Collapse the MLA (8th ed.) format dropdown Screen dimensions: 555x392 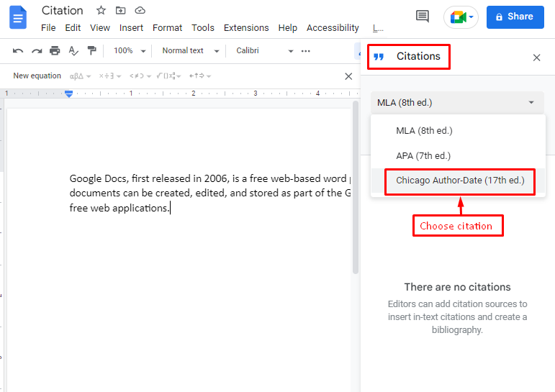tap(457, 103)
